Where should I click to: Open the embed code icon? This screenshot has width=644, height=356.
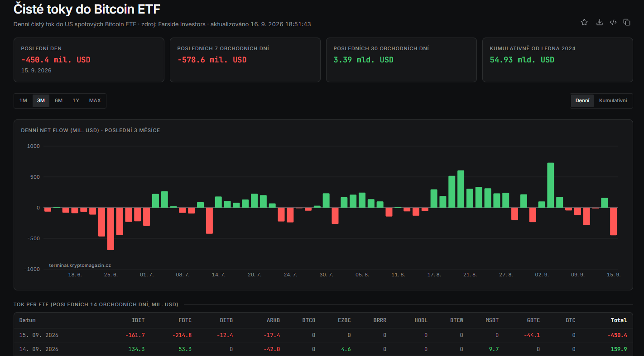613,22
